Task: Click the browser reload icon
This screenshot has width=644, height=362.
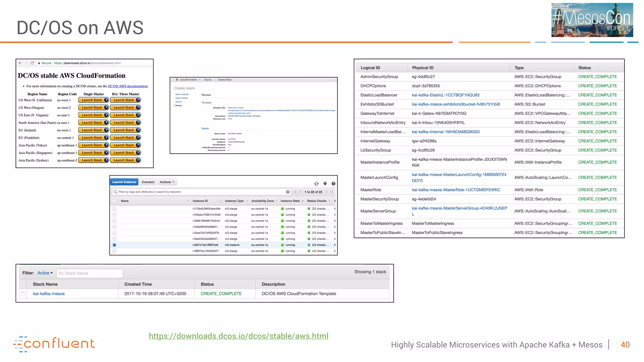Action: pyautogui.click(x=32, y=63)
